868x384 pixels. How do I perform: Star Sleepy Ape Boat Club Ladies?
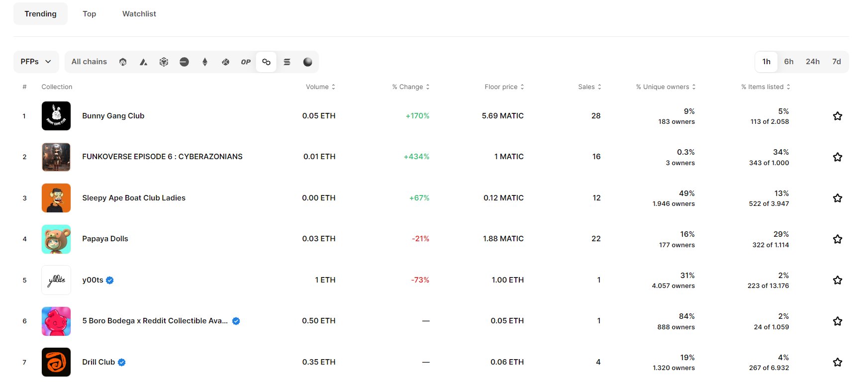tap(838, 198)
